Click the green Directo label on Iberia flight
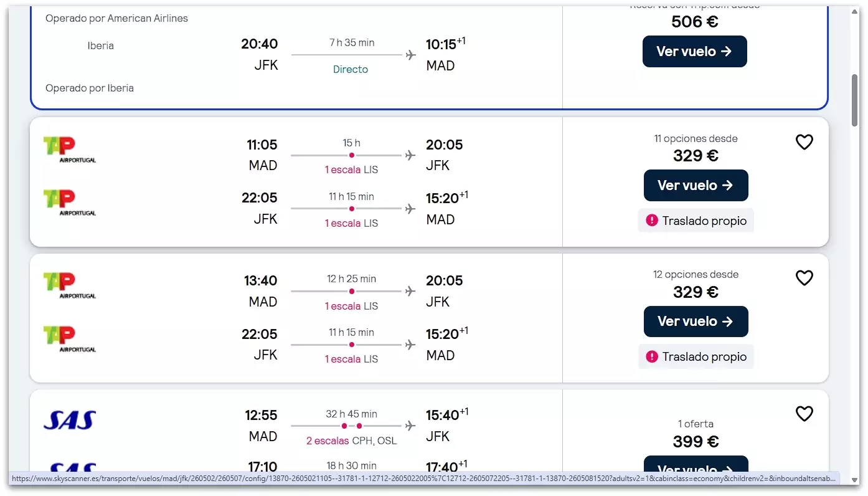The image size is (868, 496). pyautogui.click(x=351, y=69)
